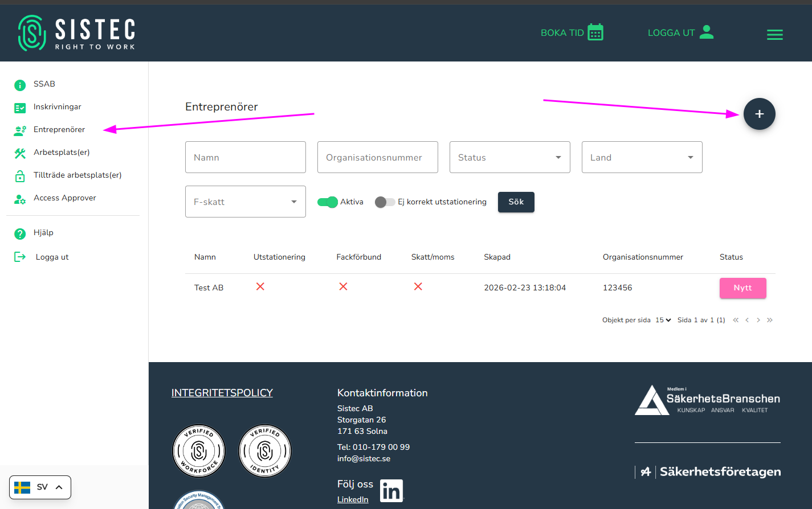
Task: Open the hamburger menu
Action: coord(775,35)
